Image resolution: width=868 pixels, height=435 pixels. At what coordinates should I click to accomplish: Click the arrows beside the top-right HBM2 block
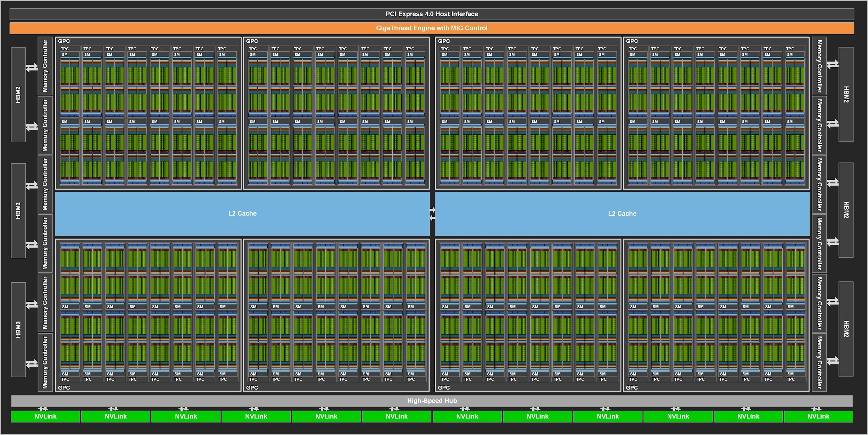[832, 65]
